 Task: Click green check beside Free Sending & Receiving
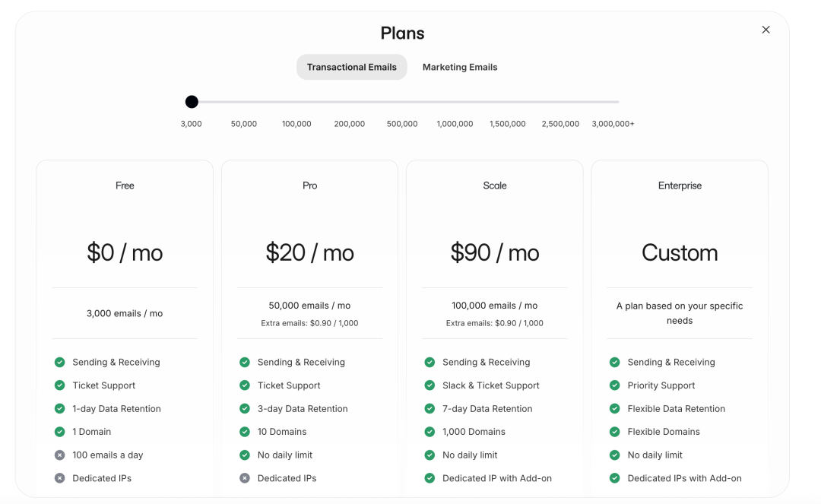(x=59, y=362)
